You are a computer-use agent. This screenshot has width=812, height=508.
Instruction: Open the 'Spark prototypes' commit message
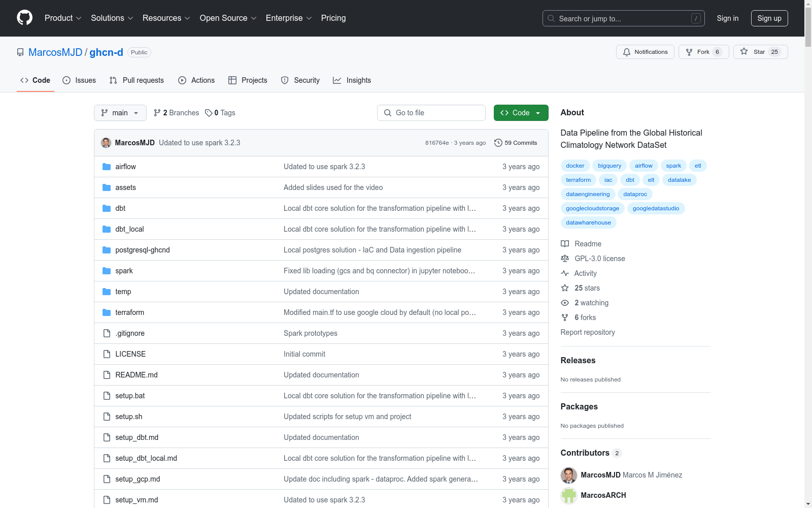311,333
